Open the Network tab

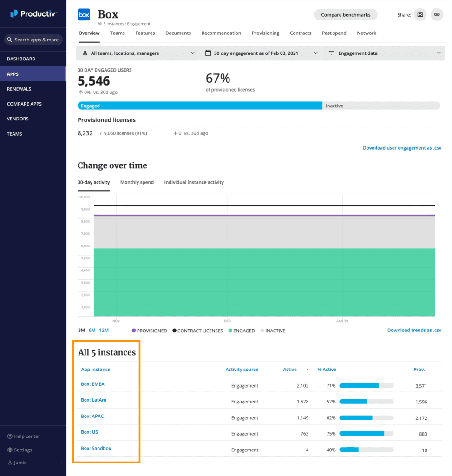pos(367,33)
